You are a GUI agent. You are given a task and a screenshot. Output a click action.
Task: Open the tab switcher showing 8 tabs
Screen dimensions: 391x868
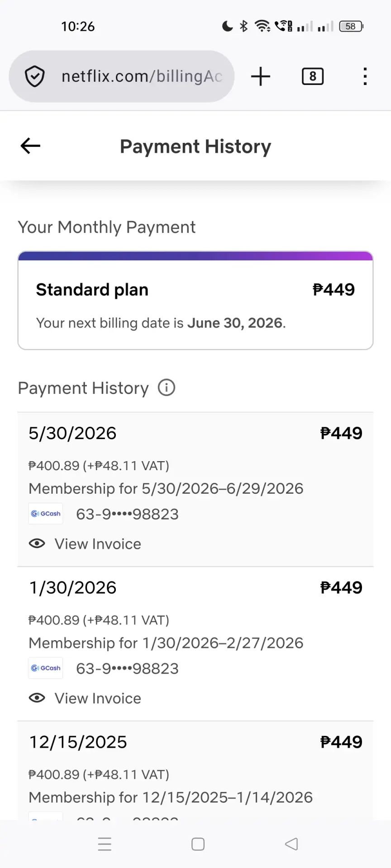(x=313, y=76)
